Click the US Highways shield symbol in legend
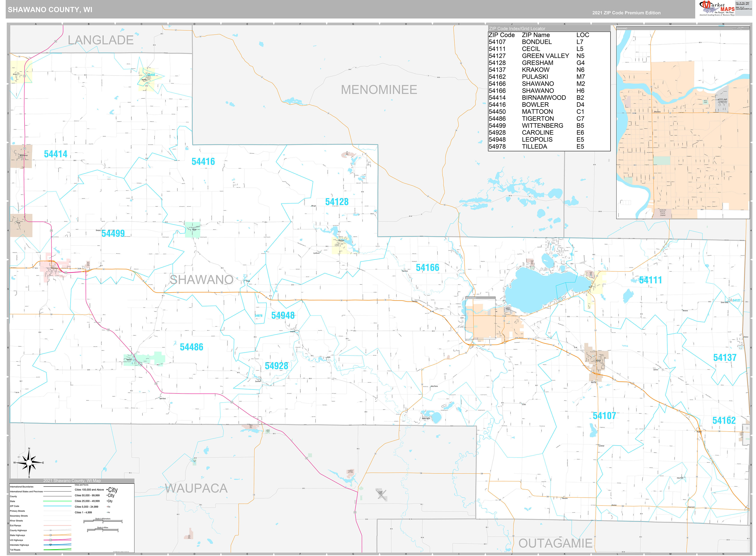 [50, 540]
